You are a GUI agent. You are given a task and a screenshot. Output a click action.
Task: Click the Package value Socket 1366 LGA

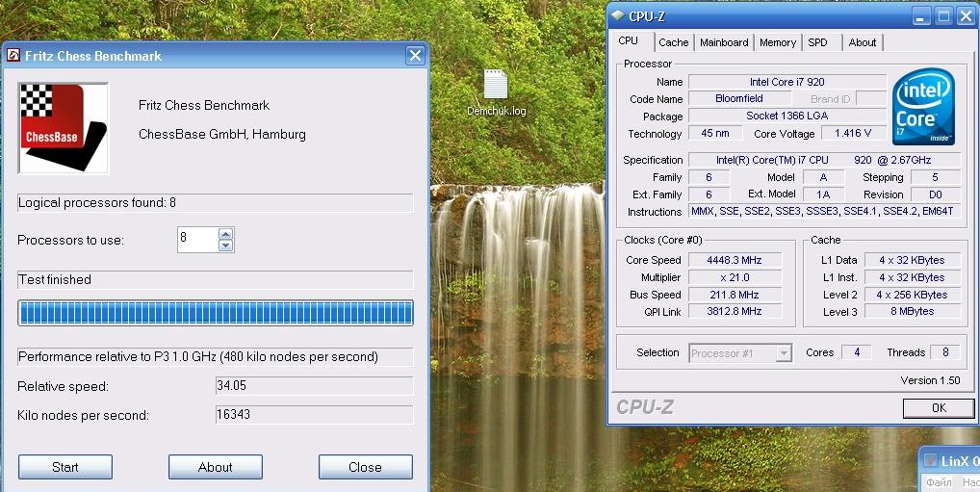point(787,116)
